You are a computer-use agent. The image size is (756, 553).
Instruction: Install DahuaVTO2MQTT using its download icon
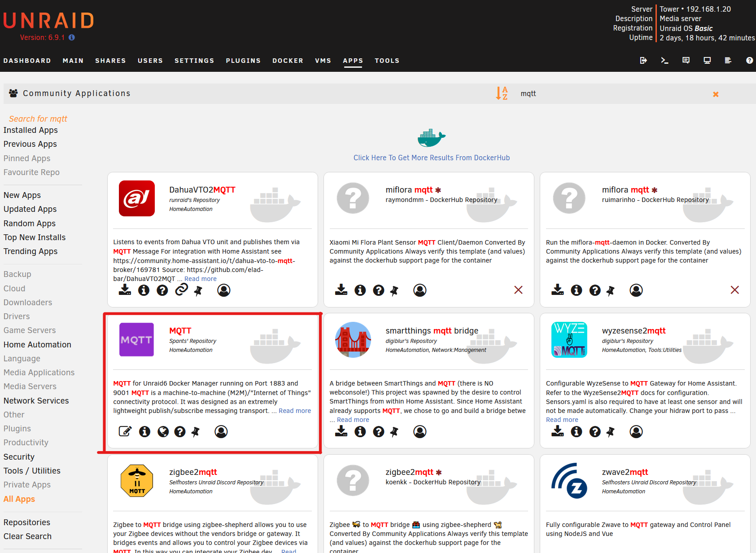click(x=125, y=290)
